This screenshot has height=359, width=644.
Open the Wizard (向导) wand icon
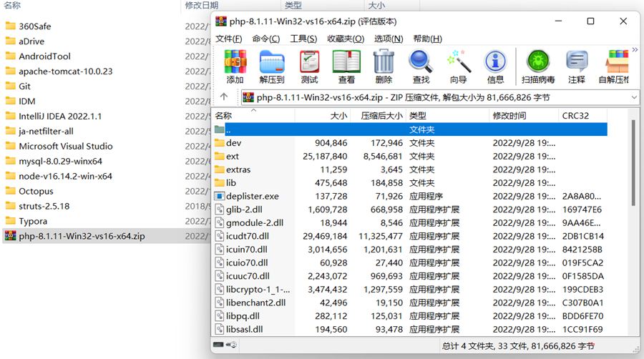pos(458,66)
